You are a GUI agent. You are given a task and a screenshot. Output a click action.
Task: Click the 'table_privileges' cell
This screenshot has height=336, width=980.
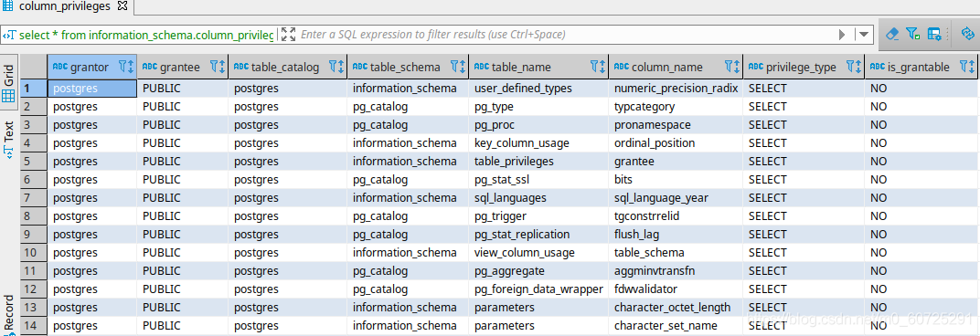click(538, 161)
